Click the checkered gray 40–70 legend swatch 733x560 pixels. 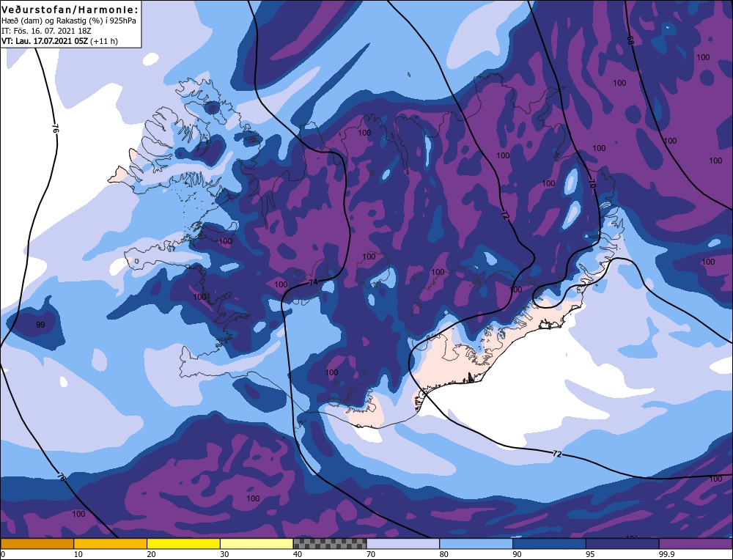(330, 543)
